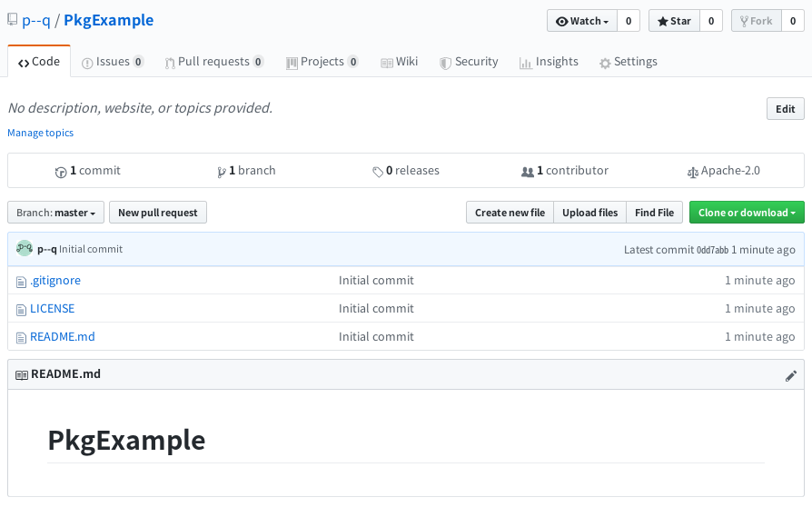Click Initial commit message in LICENSE row
Screen dimensions: 812x507
pos(377,308)
